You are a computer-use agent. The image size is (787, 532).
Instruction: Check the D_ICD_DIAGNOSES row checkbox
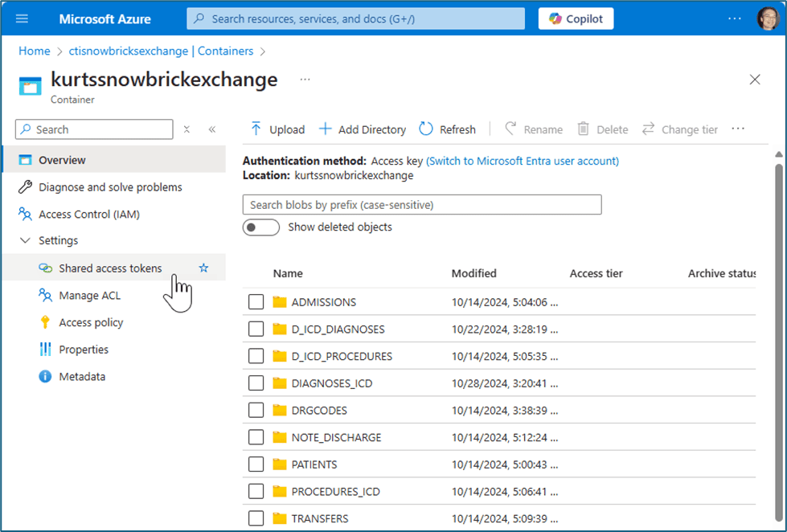coord(256,329)
